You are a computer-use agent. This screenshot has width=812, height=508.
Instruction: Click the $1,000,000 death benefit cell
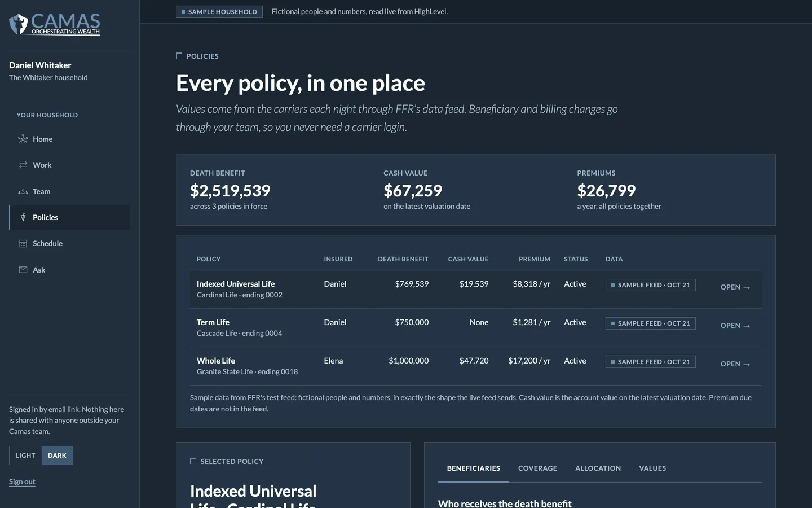click(409, 361)
